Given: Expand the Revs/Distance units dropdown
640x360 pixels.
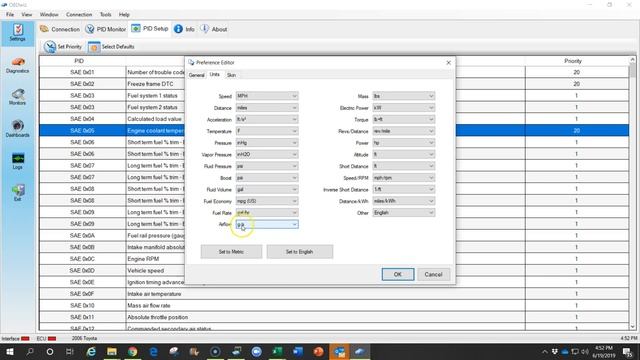Looking at the screenshot, I should pos(404,131).
